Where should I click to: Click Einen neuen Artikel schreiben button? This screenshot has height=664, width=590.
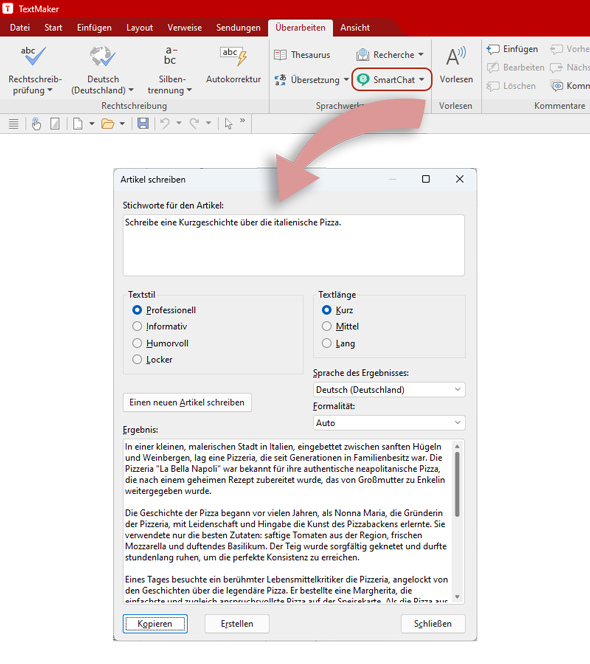pos(187,402)
